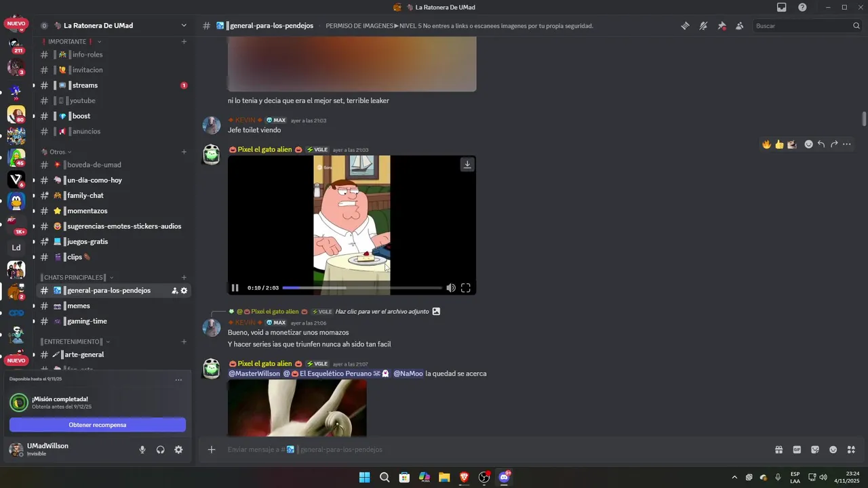Screen dimensions: 868x488
Task: Open the anuncios channel
Action: [113, 131]
